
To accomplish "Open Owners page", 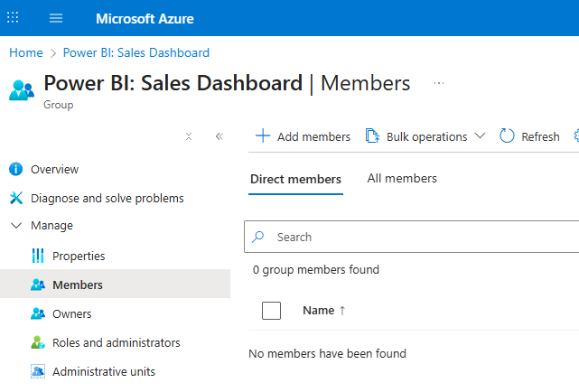I will pyautogui.click(x=71, y=313).
